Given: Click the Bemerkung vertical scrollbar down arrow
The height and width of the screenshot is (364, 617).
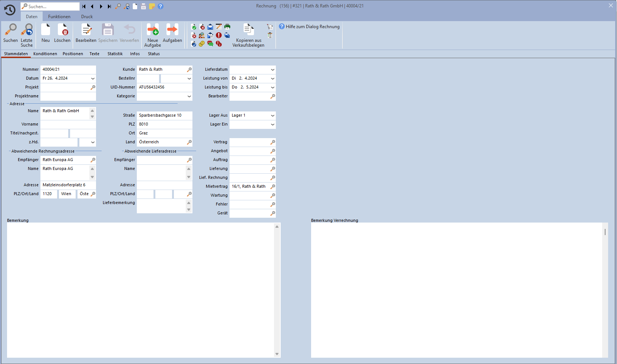Looking at the screenshot, I should pyautogui.click(x=277, y=354).
